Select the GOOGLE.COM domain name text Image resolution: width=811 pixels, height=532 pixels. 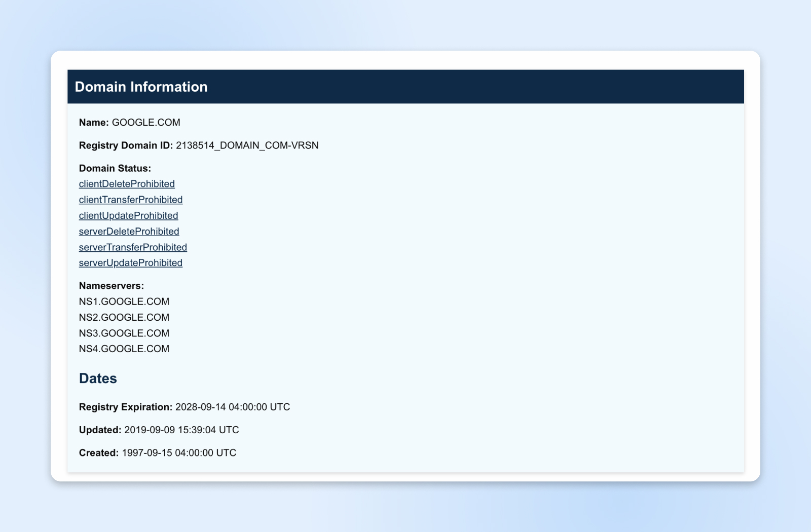[x=146, y=122]
